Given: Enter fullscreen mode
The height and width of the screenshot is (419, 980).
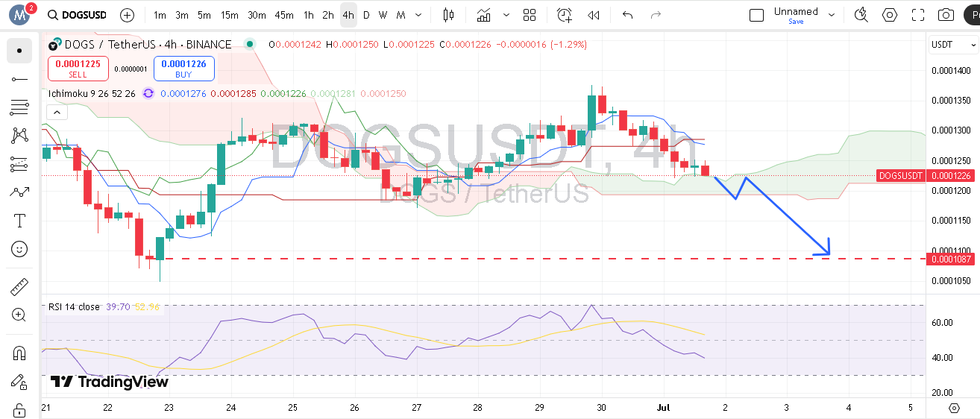Looking at the screenshot, I should 918,15.
